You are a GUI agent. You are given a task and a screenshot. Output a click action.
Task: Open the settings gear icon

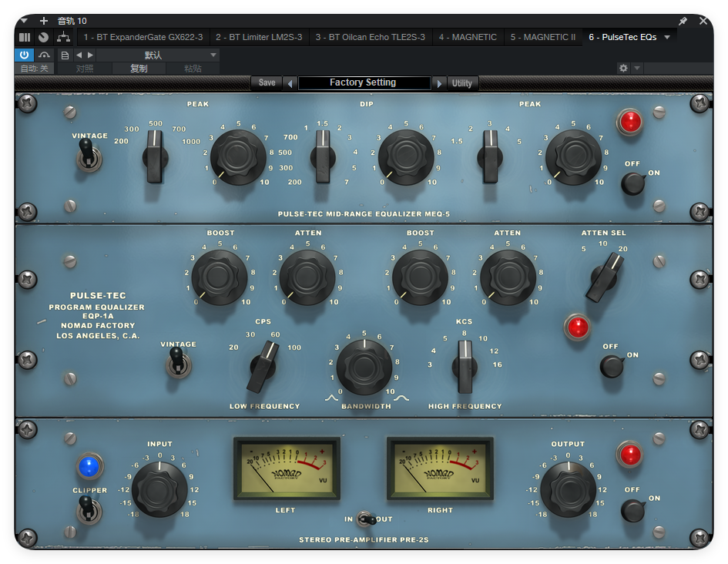pyautogui.click(x=623, y=69)
